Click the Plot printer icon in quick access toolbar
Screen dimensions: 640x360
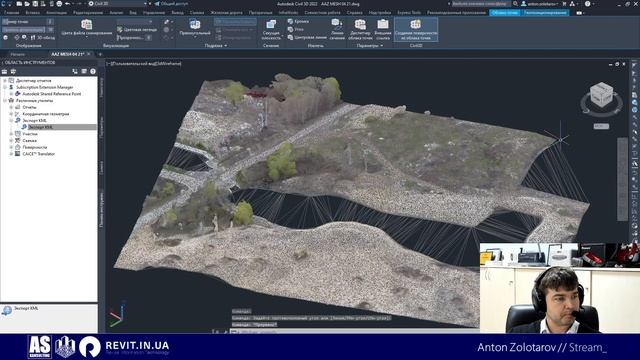coord(60,4)
